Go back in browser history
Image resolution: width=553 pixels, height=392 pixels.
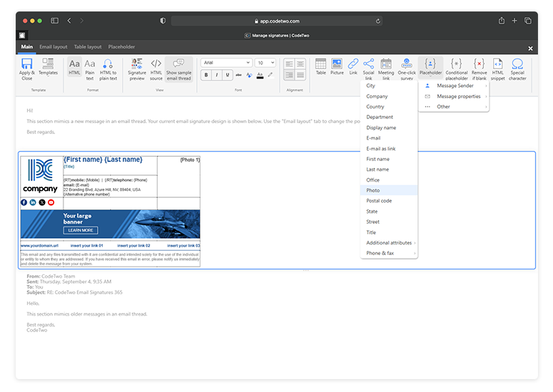[69, 21]
